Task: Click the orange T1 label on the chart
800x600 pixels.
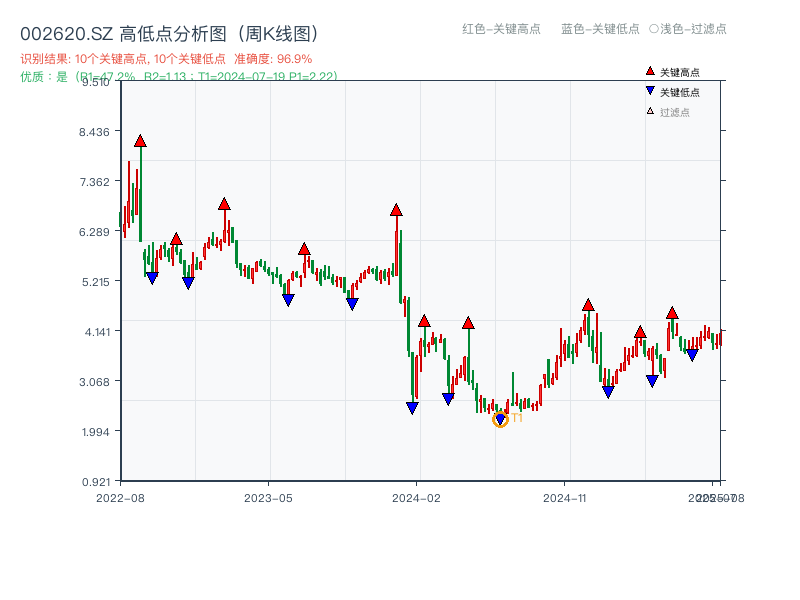Action: (517, 418)
